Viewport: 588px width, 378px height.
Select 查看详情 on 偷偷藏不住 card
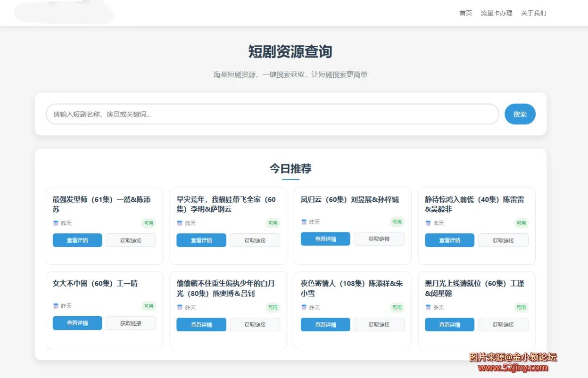tap(201, 325)
